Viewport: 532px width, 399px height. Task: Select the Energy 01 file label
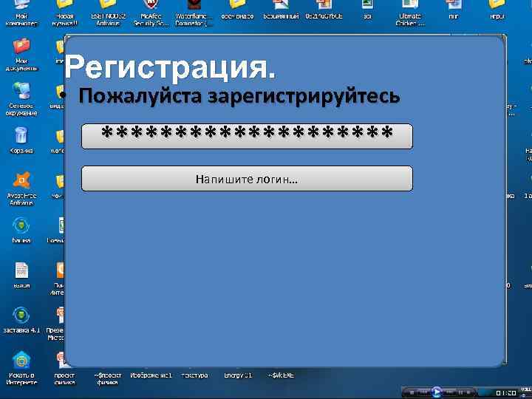tap(238, 375)
